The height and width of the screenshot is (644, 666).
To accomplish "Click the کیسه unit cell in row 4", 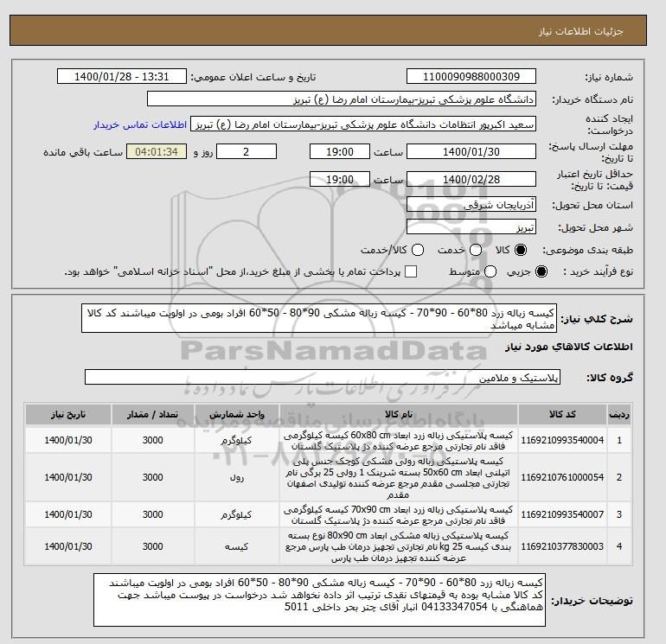I will [x=237, y=547].
